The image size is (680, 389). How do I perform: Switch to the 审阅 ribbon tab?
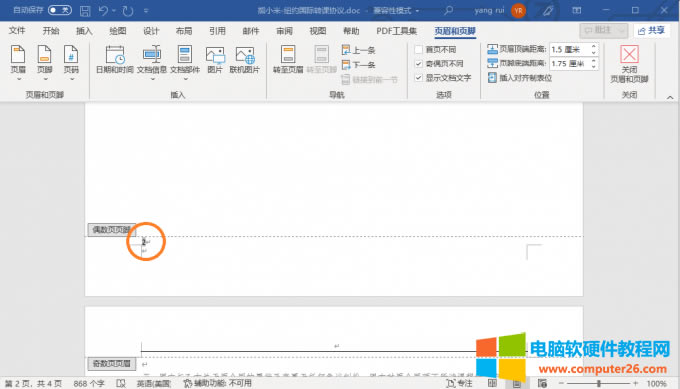(x=284, y=31)
